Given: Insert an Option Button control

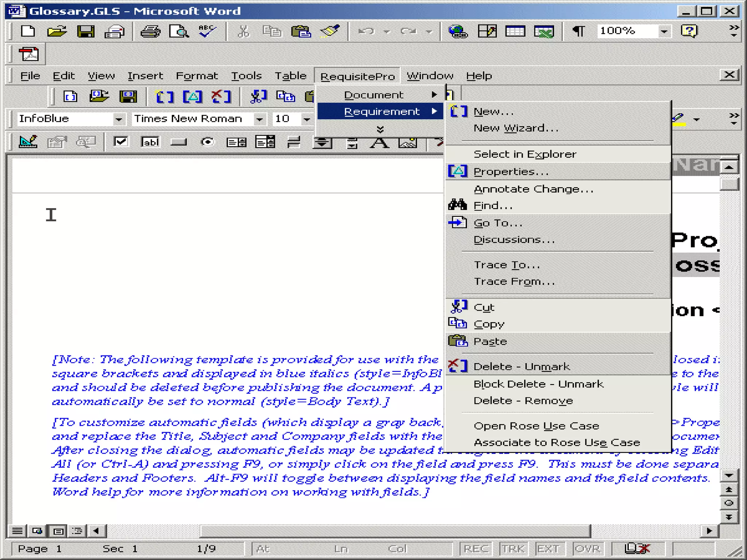Looking at the screenshot, I should click(208, 142).
